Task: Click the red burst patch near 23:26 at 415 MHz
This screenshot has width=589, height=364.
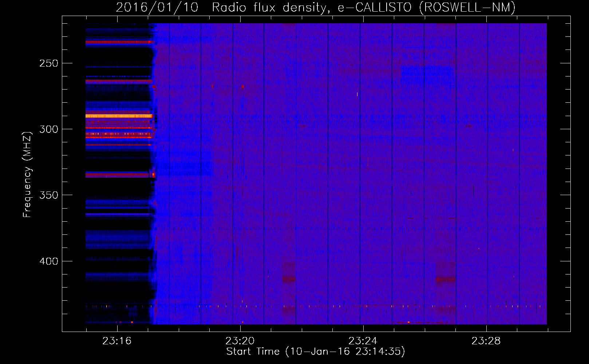Action: pyautogui.click(x=446, y=280)
